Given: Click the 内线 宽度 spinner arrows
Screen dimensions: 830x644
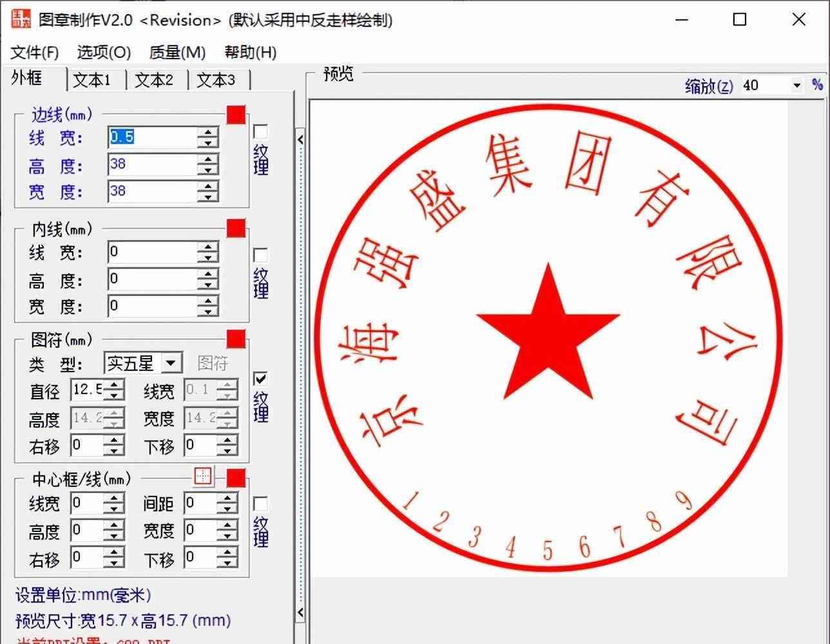Looking at the screenshot, I should point(208,306).
